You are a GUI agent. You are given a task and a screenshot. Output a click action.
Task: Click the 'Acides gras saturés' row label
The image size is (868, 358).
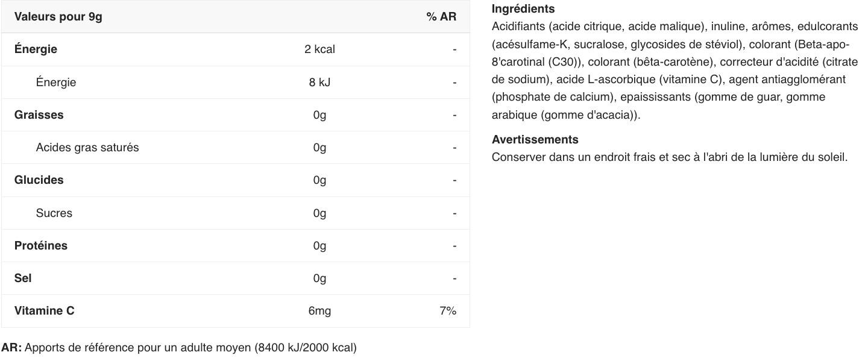(x=87, y=148)
